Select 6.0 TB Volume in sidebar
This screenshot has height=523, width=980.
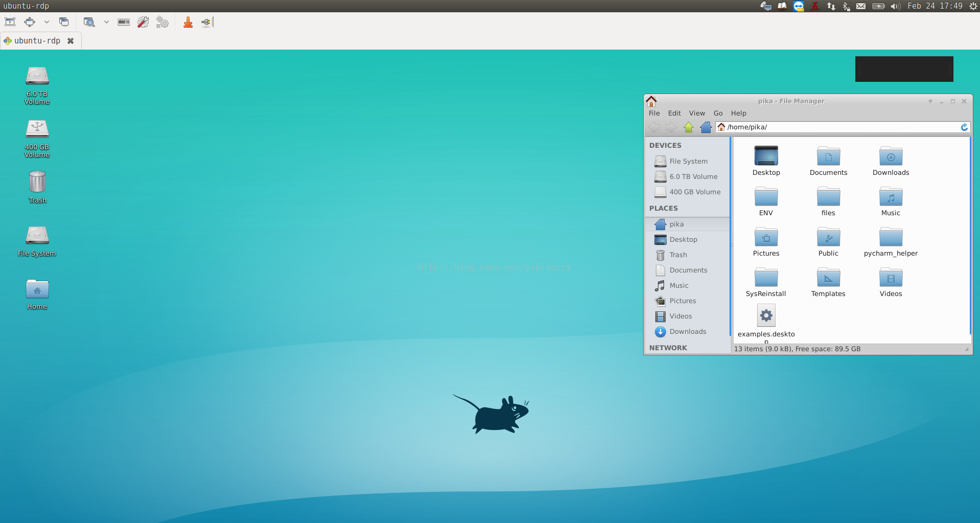pos(688,177)
